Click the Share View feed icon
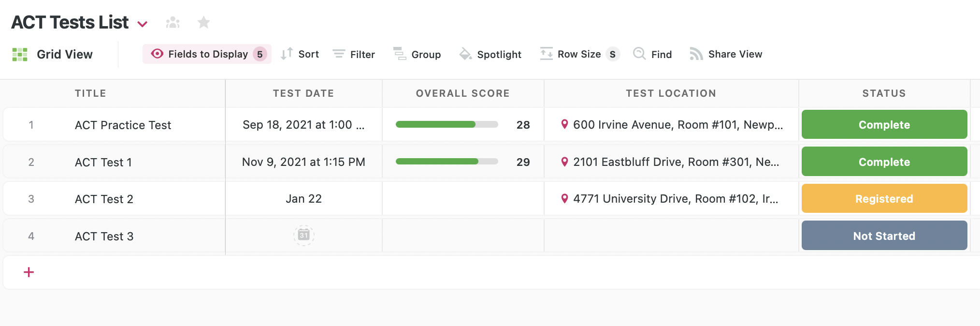This screenshot has height=326, width=980. (x=696, y=54)
